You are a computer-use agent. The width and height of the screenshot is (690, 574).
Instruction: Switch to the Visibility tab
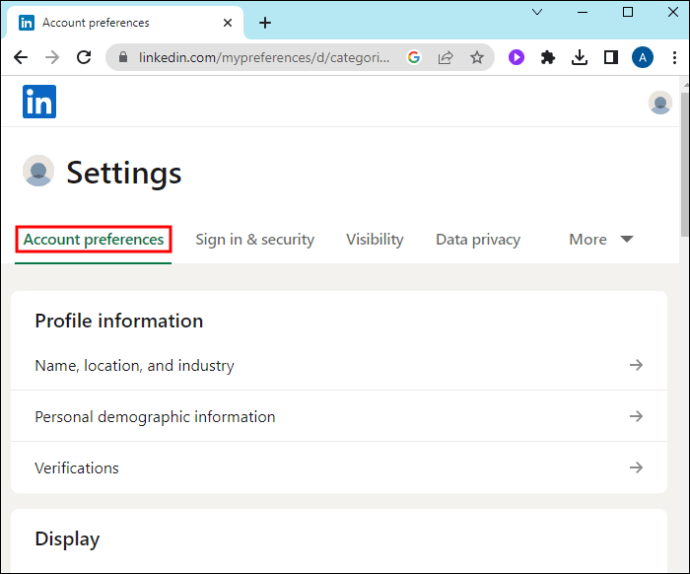pyautogui.click(x=374, y=239)
